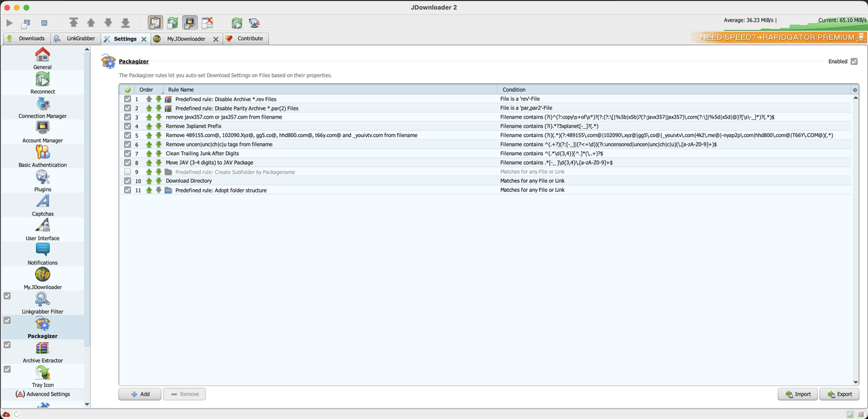Open Account Manager in the sidebar
This screenshot has height=419, width=868.
(x=42, y=132)
